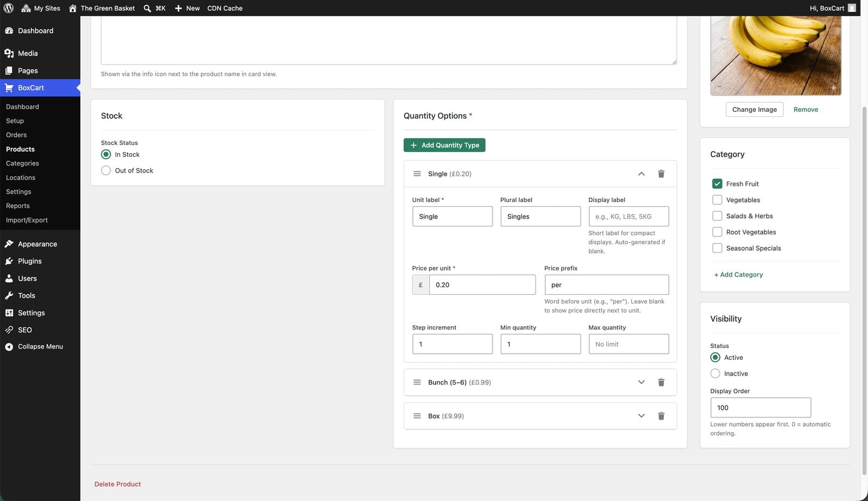The height and width of the screenshot is (501, 868).
Task: Open The Green Basket site menu
Action: (101, 8)
